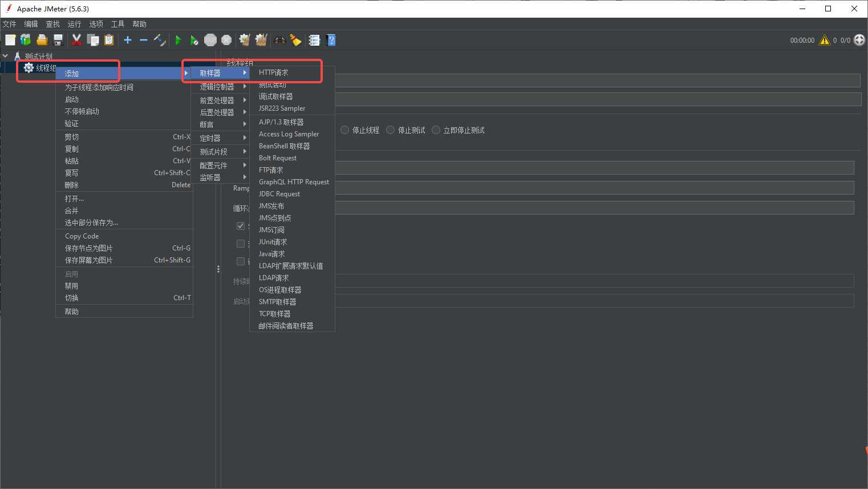Expand the 监听器 submenu
Viewport: 868px width, 489px height.
click(x=220, y=177)
